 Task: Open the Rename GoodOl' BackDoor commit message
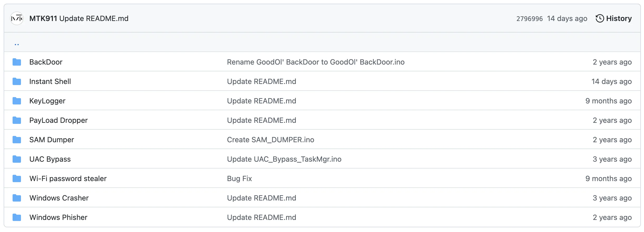click(316, 62)
